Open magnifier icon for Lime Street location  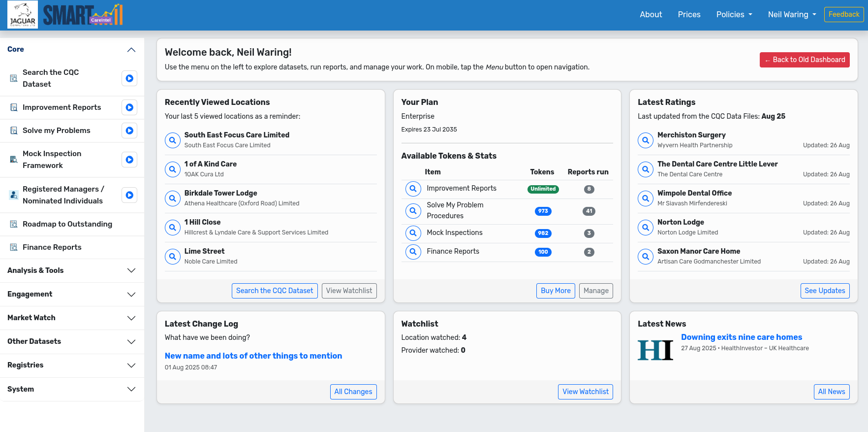click(x=172, y=257)
